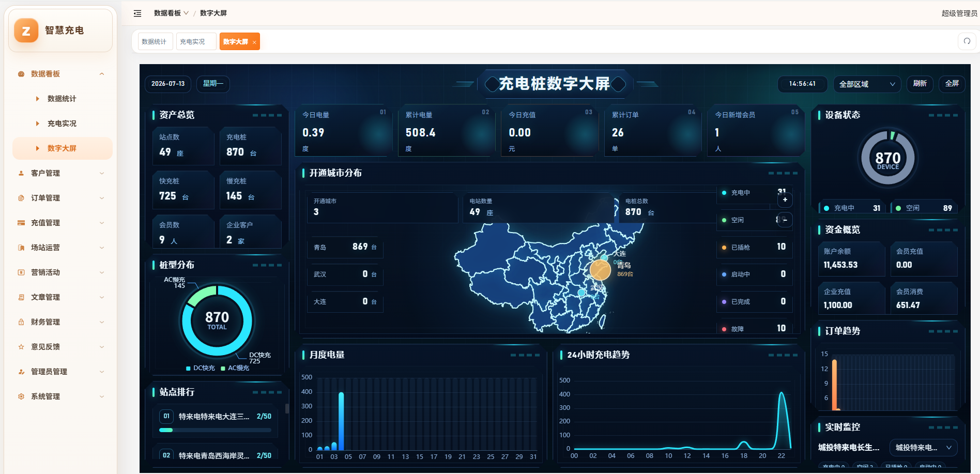Click the 星期一 weekday badge

pyautogui.click(x=213, y=84)
